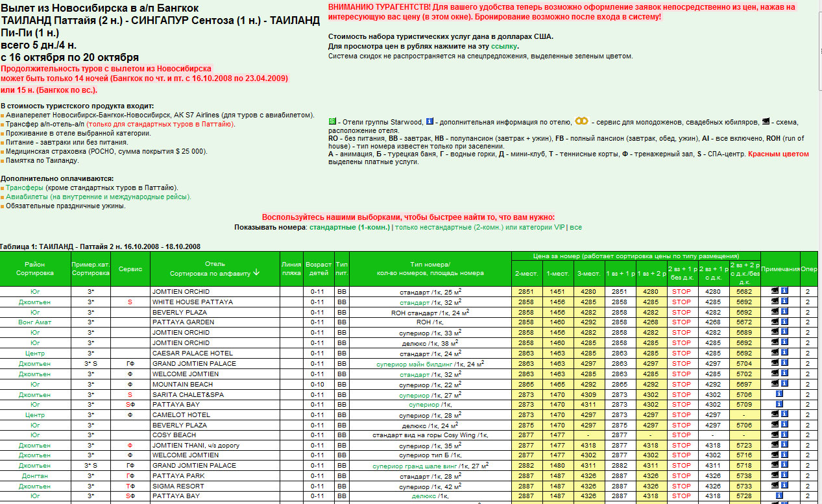
Task: Show all rooms via 'все' link
Action: [x=575, y=228]
